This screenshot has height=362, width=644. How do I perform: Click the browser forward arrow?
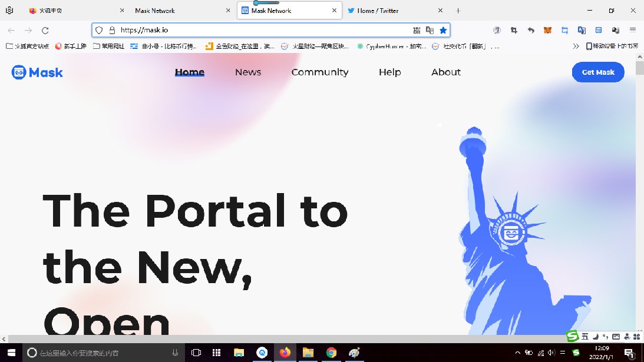pos(28,31)
